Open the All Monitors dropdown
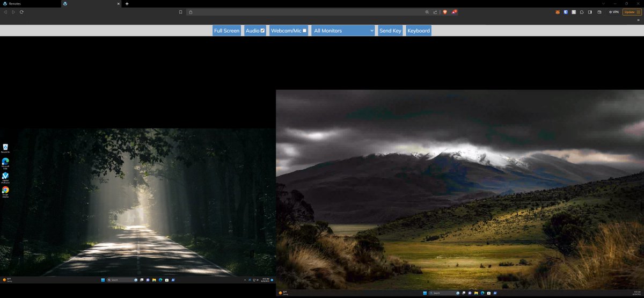The height and width of the screenshot is (298, 644). 343,31
